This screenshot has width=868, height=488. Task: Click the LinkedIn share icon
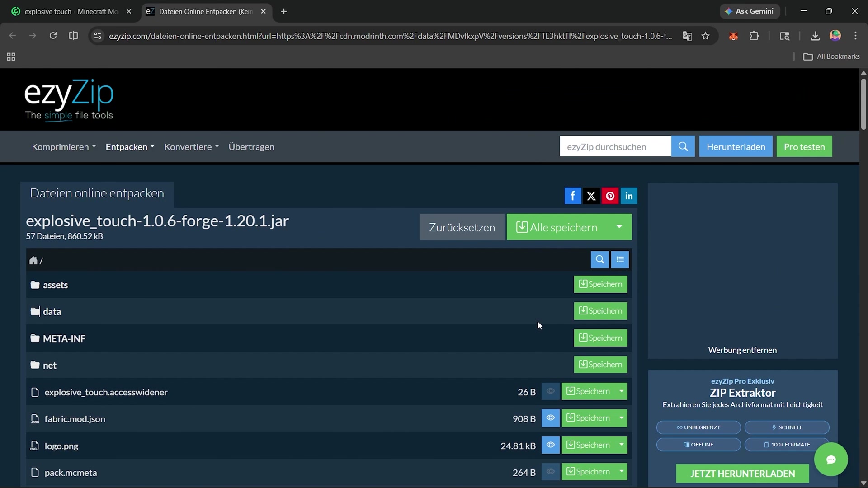click(629, 196)
